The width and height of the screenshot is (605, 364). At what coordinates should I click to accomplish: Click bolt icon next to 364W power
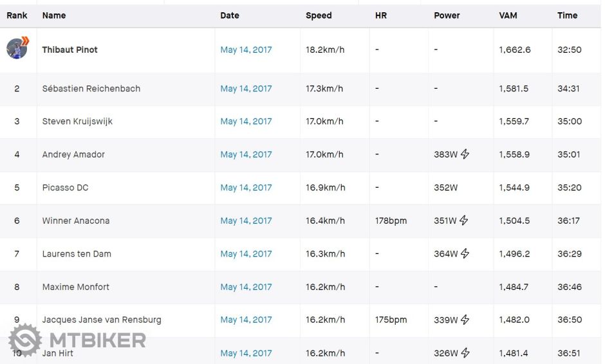coord(465,254)
